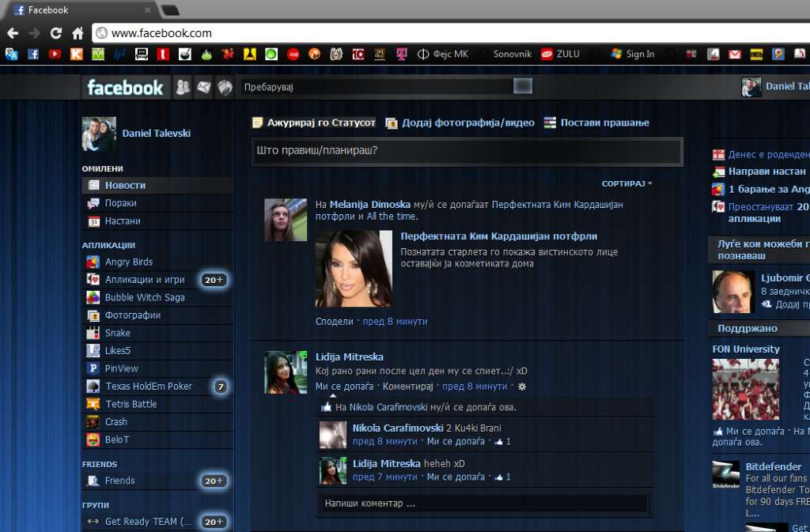Go to browser home page icon
The height and width of the screenshot is (532, 810).
click(78, 33)
